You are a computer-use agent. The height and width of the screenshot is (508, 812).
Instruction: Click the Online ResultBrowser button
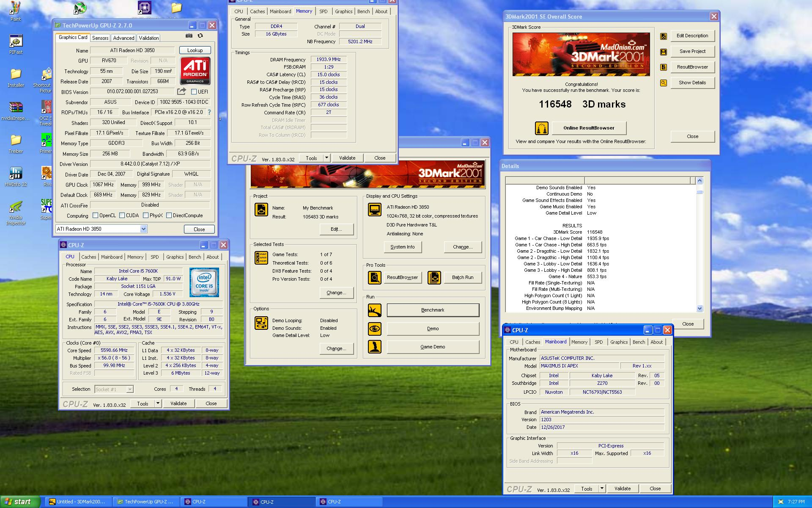click(x=589, y=128)
